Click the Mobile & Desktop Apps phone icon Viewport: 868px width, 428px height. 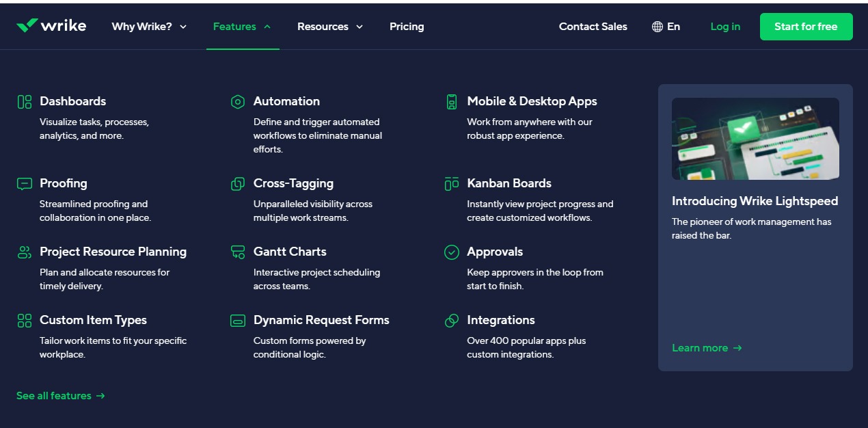[451, 102]
